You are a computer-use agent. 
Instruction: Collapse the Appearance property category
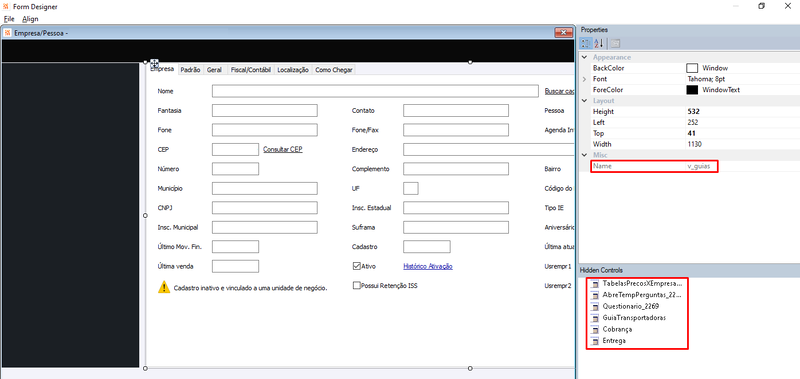(x=584, y=58)
